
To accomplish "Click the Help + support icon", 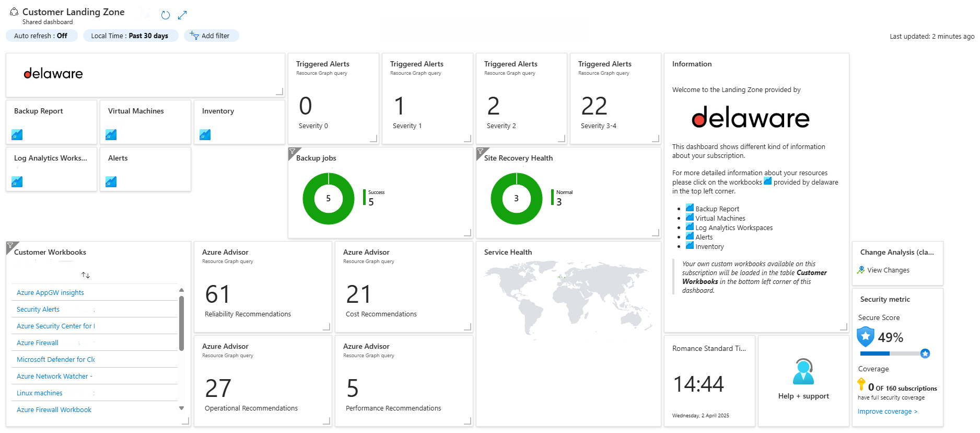I will click(x=803, y=372).
